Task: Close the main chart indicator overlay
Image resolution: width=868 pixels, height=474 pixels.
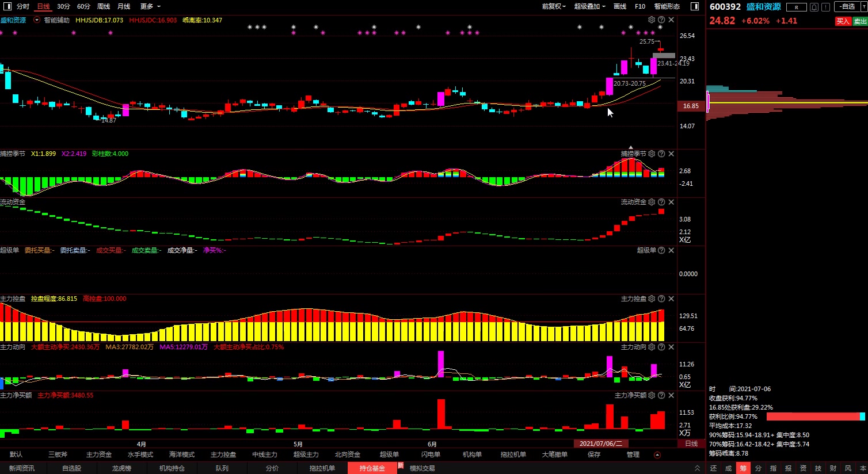Action: (x=671, y=20)
